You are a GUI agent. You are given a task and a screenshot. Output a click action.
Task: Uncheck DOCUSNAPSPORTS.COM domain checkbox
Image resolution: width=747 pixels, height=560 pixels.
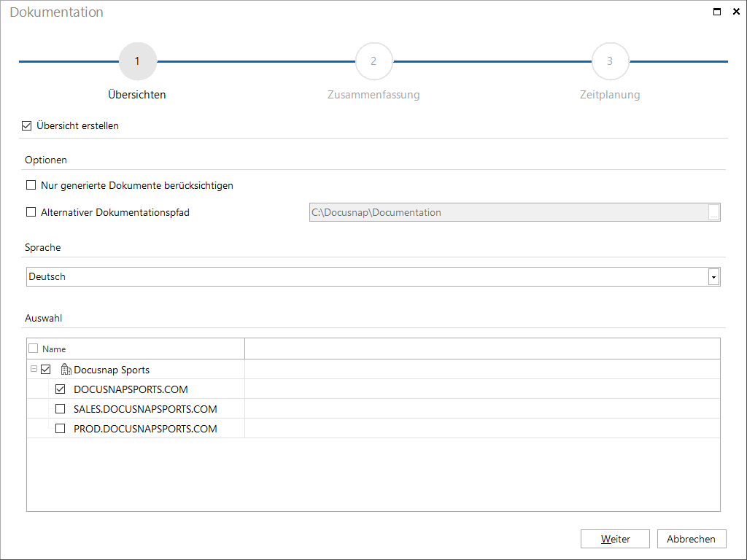point(60,389)
